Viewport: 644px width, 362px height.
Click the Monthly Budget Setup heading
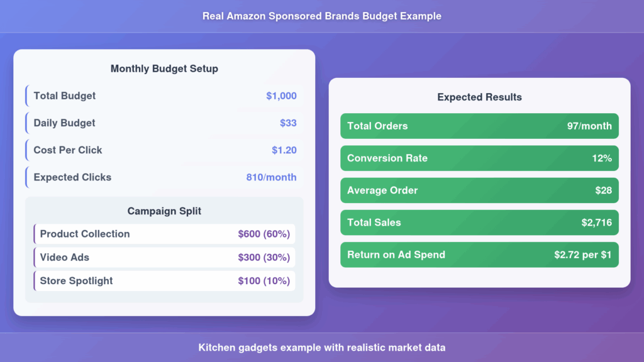164,69
